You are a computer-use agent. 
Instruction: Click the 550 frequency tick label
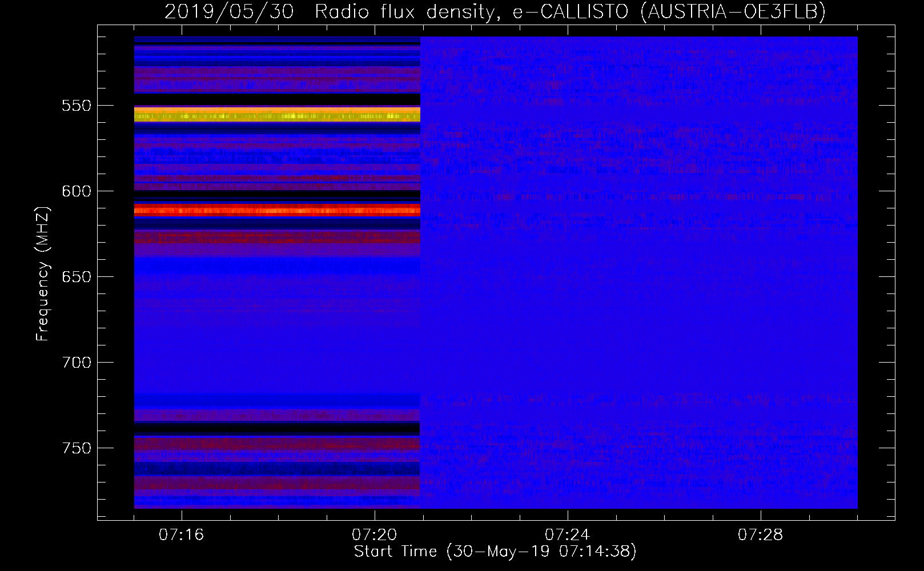77,106
